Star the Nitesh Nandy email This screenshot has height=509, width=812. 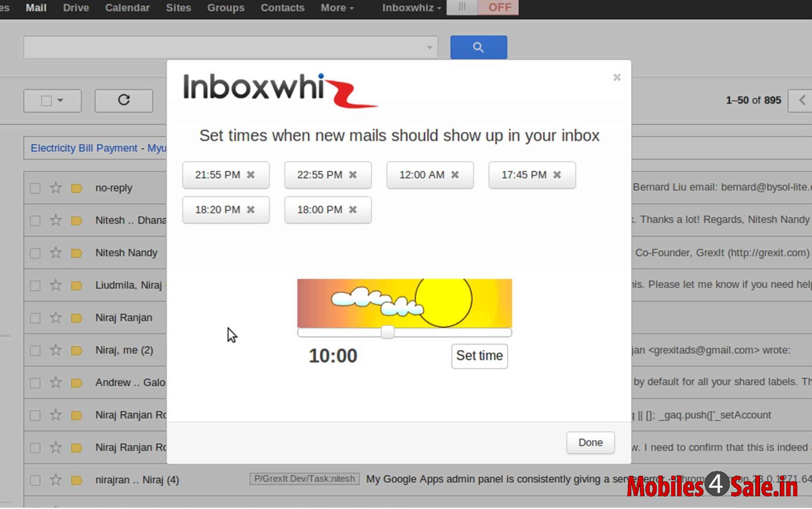(x=55, y=253)
